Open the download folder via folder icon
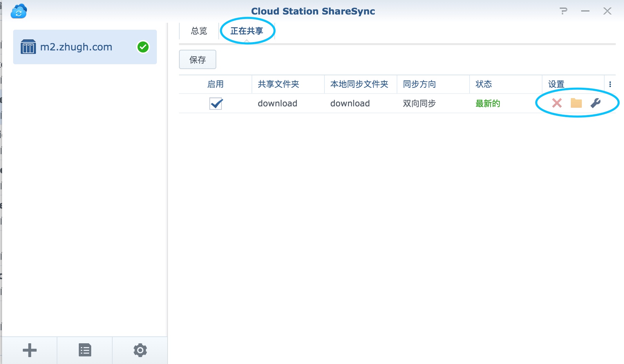Screen dimensions: 624x364 coord(576,103)
